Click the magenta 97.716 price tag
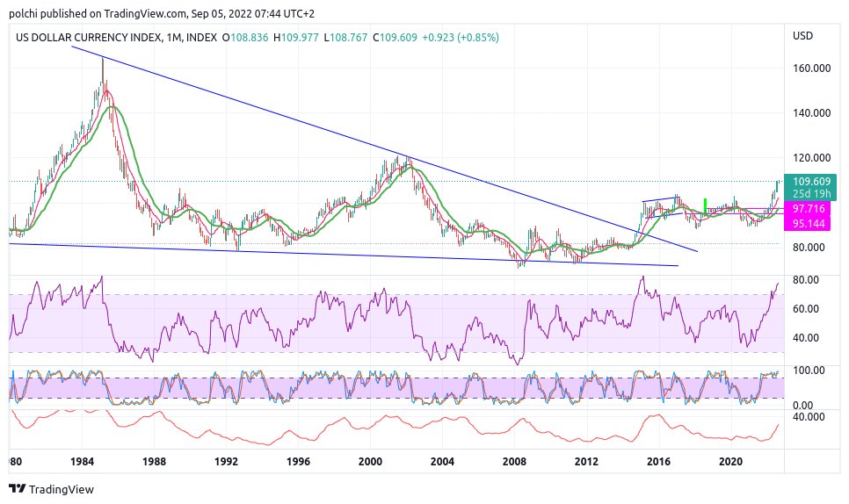The width and height of the screenshot is (849, 504). [809, 209]
